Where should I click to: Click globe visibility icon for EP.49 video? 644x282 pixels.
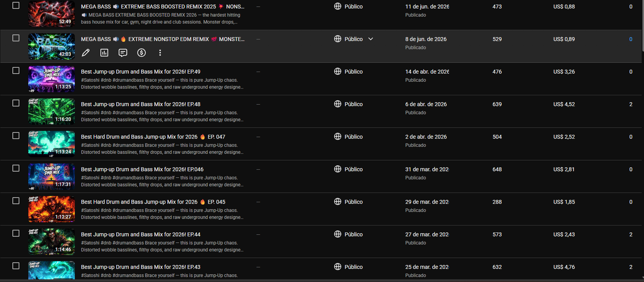338,71
